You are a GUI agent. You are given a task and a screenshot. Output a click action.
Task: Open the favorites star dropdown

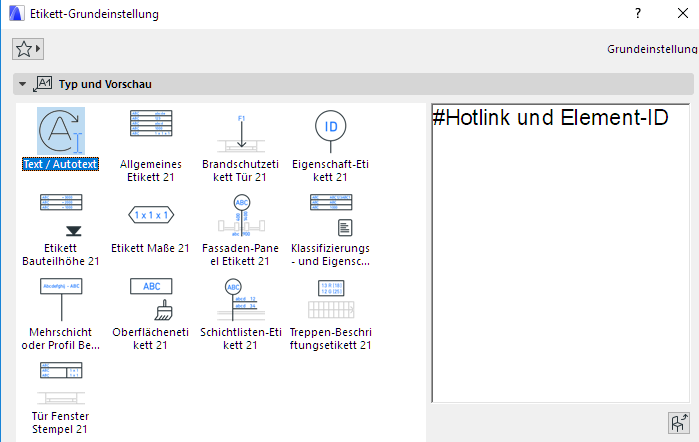pyautogui.click(x=28, y=49)
